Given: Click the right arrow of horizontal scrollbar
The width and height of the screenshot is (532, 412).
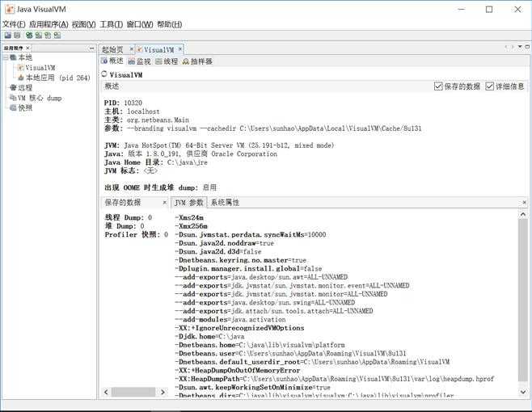Looking at the screenshot, I should pos(163,392).
